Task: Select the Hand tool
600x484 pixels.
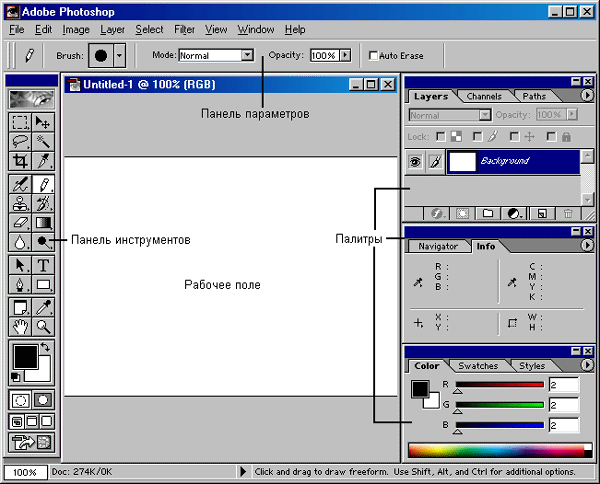Action: point(20,327)
